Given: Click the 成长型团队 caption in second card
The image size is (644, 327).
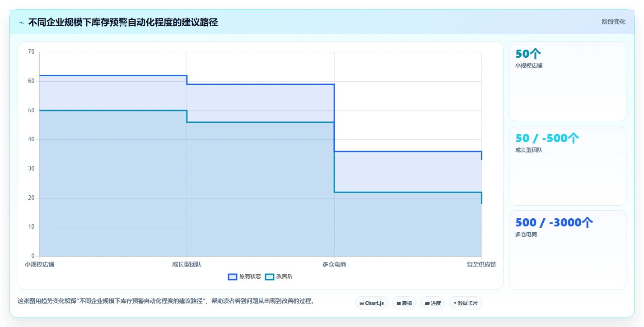Looking at the screenshot, I should (x=529, y=150).
